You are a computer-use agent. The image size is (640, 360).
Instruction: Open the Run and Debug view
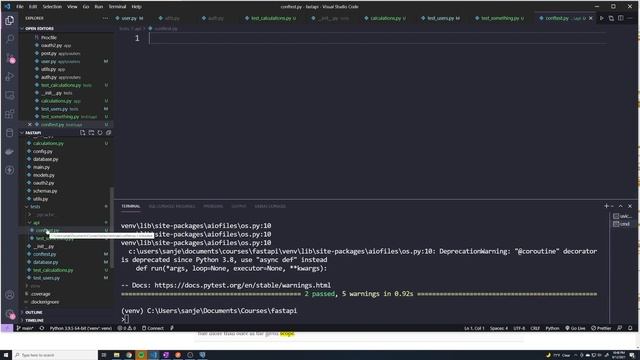click(9, 76)
